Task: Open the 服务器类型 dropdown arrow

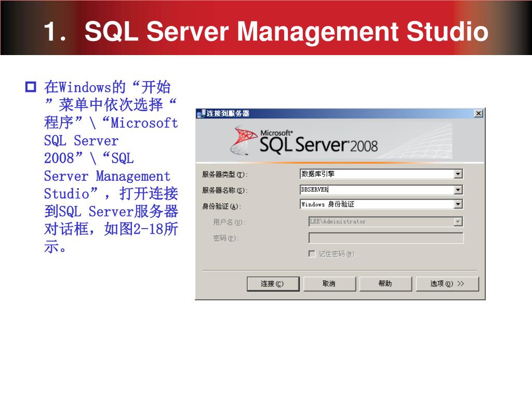Action: 458,174
